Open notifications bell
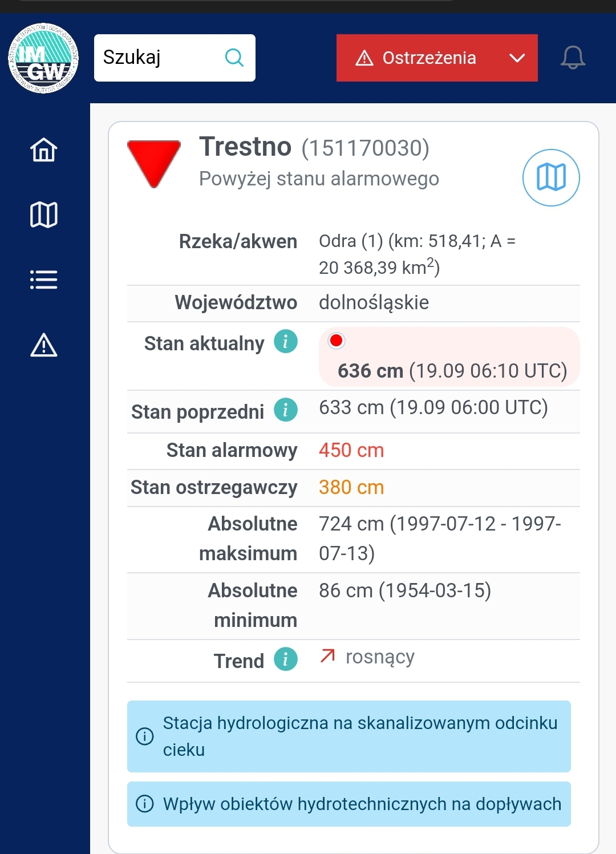 (573, 58)
